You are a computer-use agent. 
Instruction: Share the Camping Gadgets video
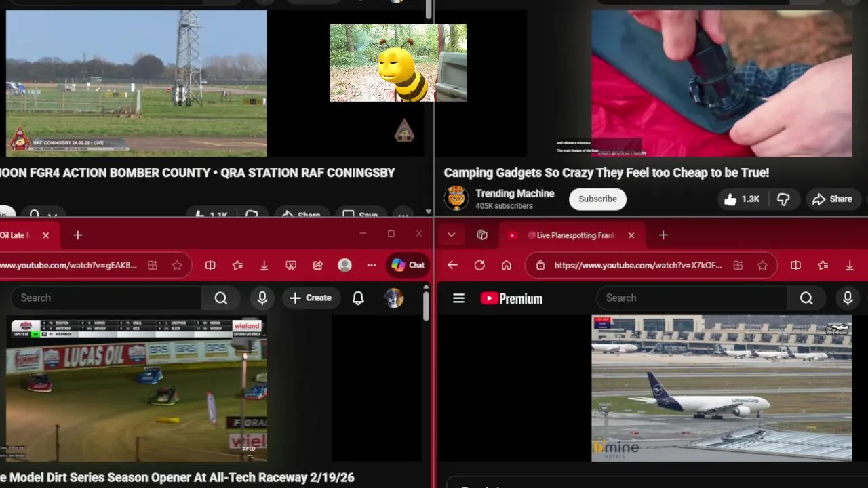coord(831,199)
